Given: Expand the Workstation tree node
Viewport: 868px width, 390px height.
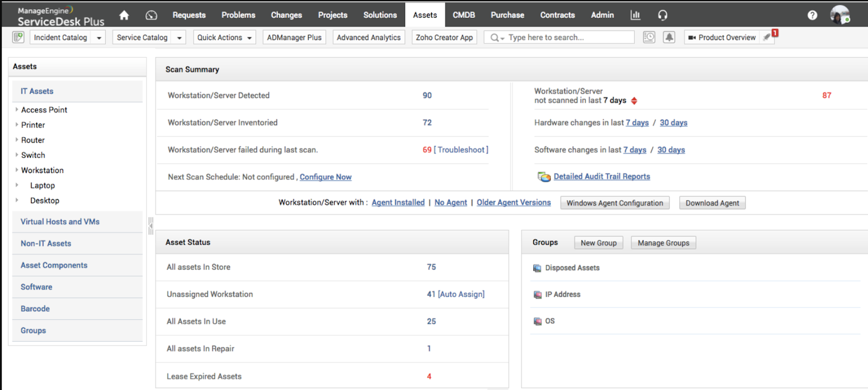Looking at the screenshot, I should pos(17,170).
